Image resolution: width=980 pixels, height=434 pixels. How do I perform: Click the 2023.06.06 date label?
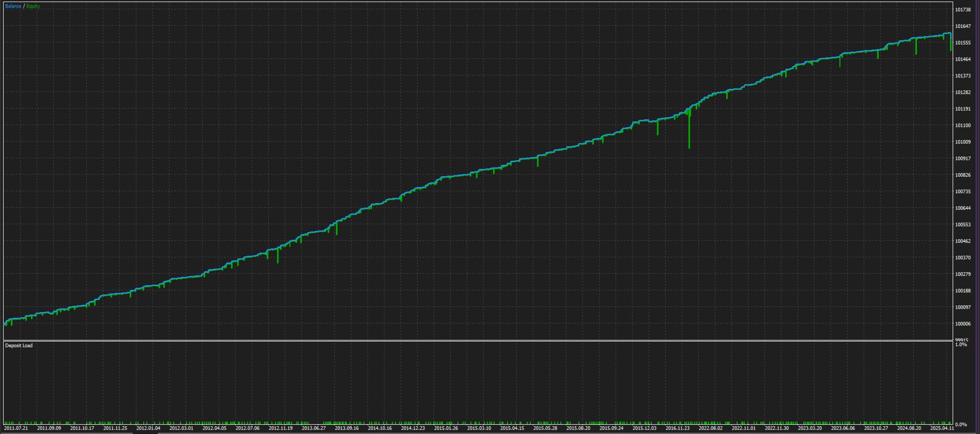coord(843,428)
